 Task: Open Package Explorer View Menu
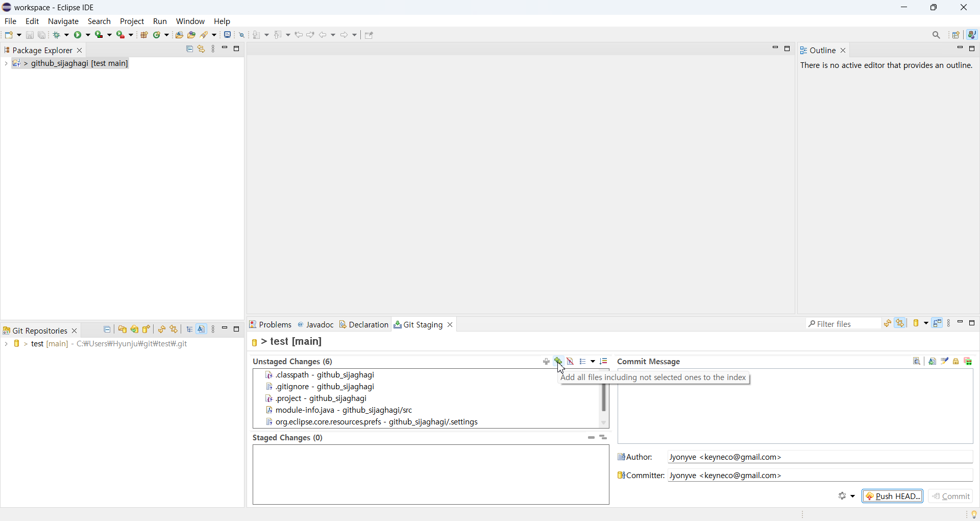pyautogui.click(x=214, y=49)
